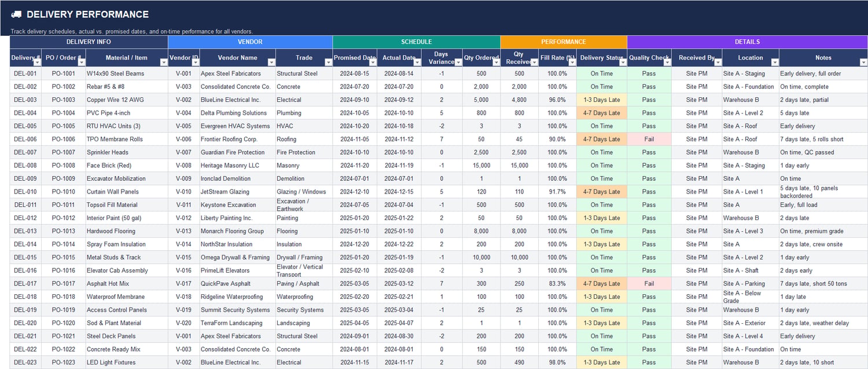Open the Qty Received filter dropdown
Viewport: 868px width, 369px height.
click(x=534, y=62)
